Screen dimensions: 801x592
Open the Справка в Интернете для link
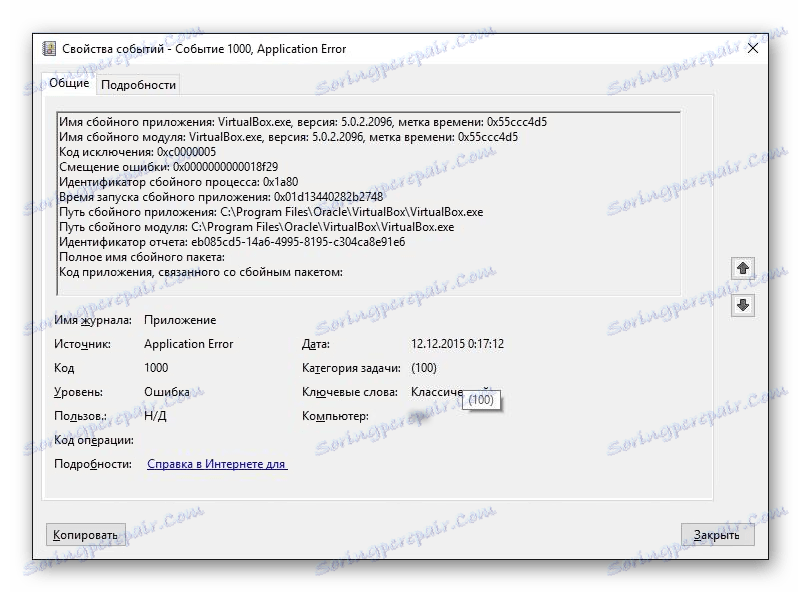click(217, 464)
